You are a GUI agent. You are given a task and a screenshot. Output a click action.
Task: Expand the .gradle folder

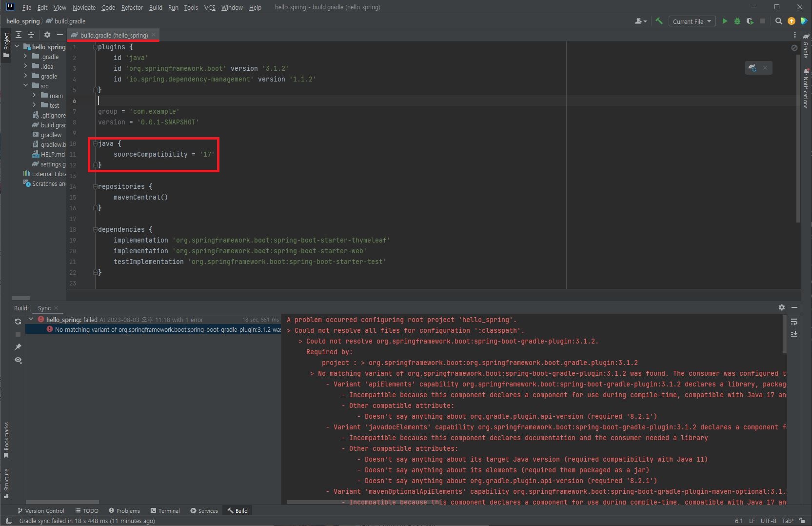tap(25, 56)
